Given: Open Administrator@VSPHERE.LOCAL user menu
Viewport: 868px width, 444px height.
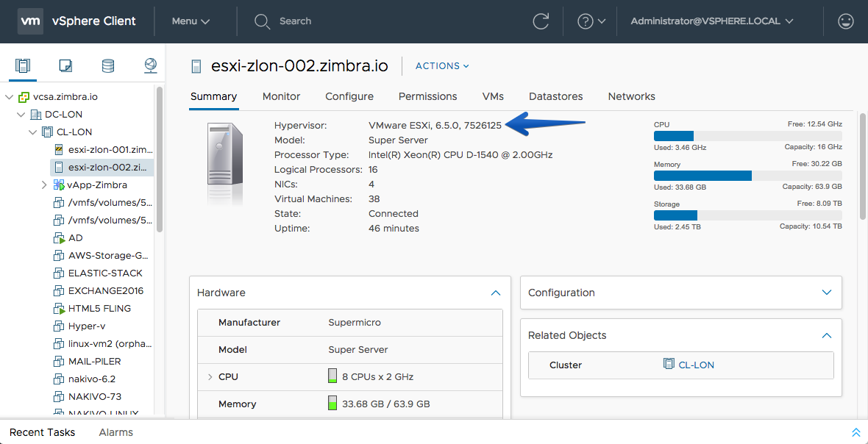Looking at the screenshot, I should 712,21.
